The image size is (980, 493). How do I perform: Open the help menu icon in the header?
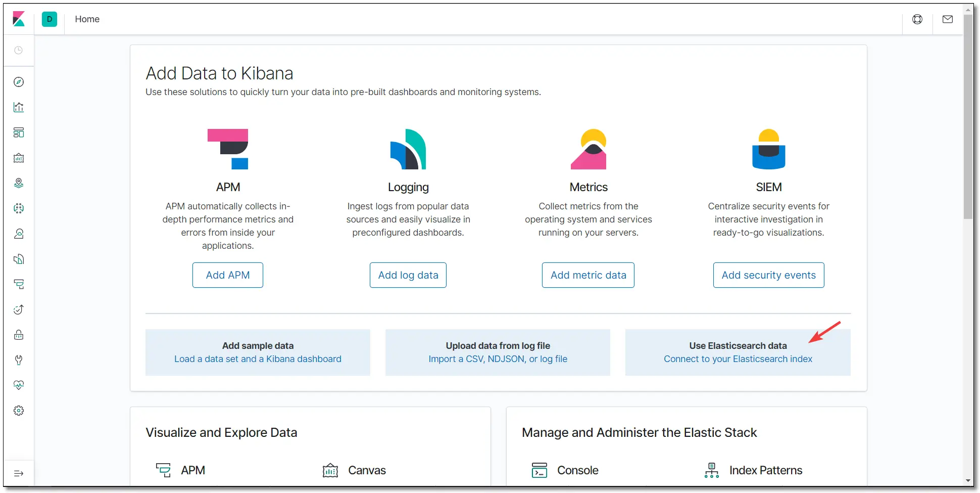pyautogui.click(x=917, y=19)
